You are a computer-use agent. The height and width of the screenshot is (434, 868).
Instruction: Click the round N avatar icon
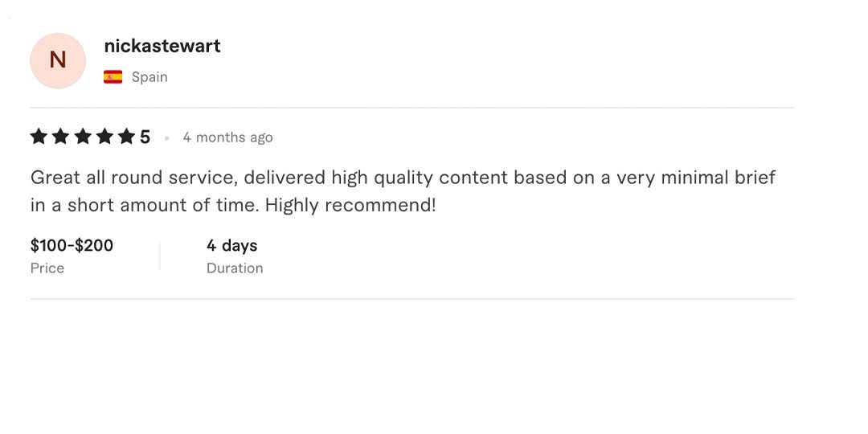tap(58, 60)
